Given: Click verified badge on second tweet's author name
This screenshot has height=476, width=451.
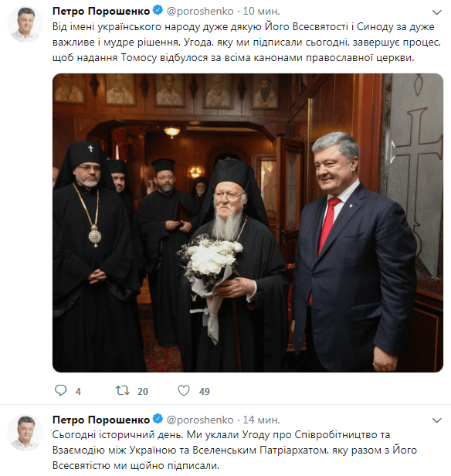Looking at the screenshot, I should [x=158, y=419].
